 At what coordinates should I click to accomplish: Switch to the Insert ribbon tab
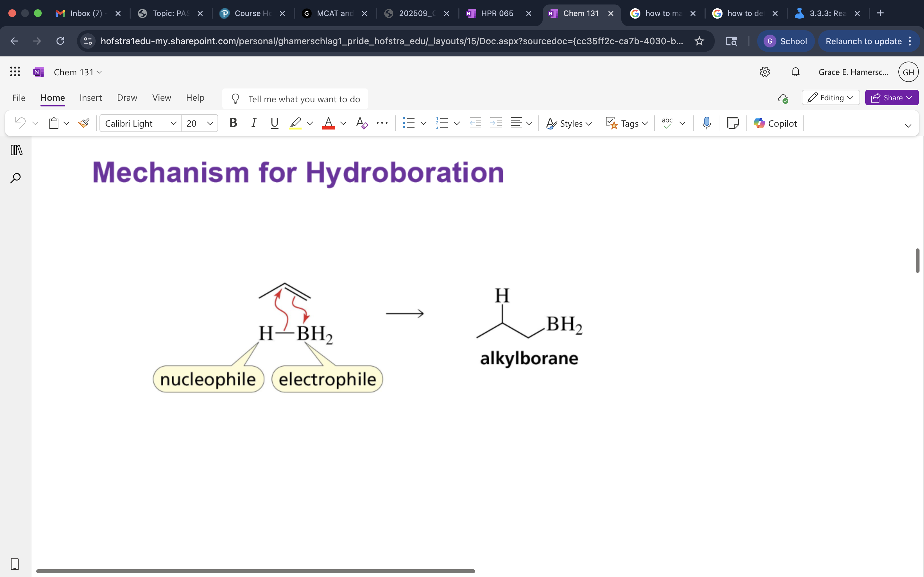point(90,98)
